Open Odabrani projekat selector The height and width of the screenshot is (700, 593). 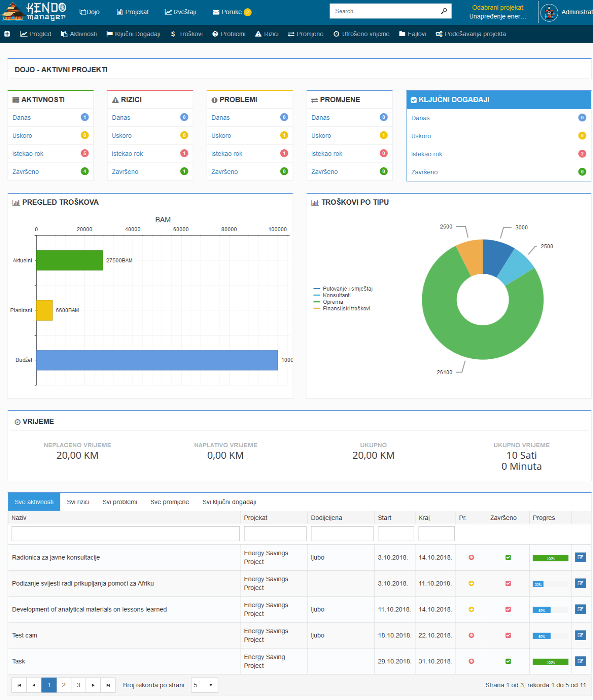coord(498,12)
